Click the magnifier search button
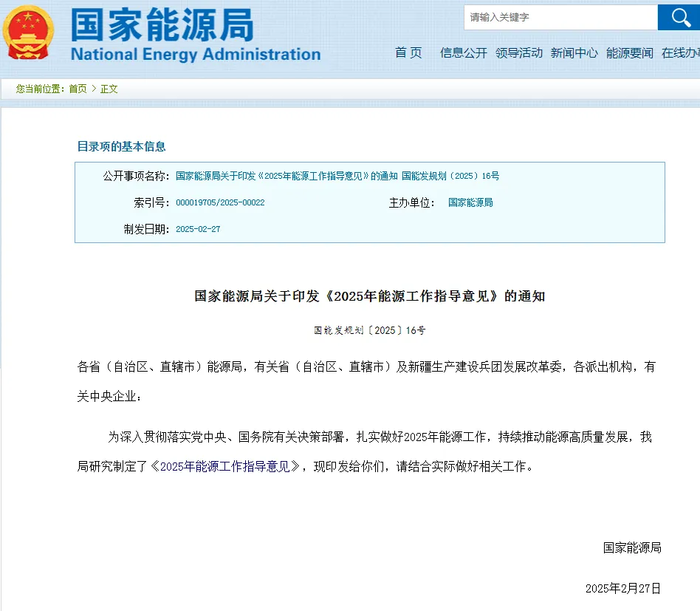The width and height of the screenshot is (700, 611). (678, 17)
